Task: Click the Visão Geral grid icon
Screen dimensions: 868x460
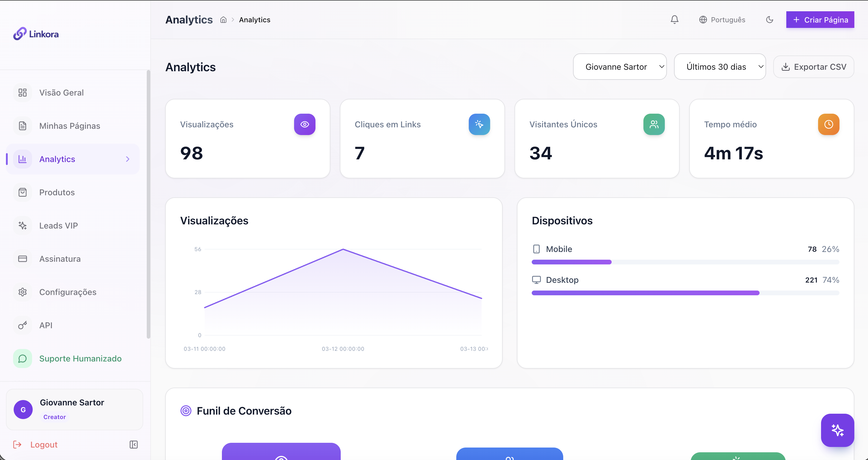Action: click(x=23, y=93)
